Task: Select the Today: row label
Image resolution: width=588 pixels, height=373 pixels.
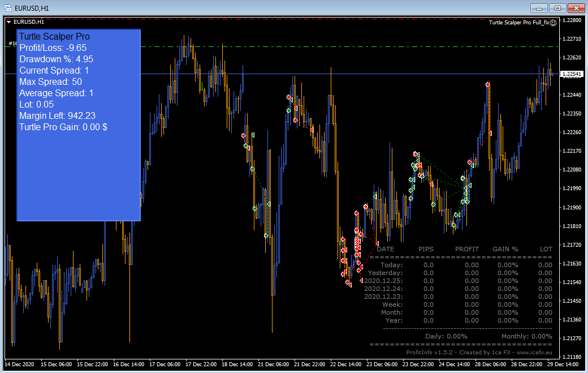Action: (391, 265)
